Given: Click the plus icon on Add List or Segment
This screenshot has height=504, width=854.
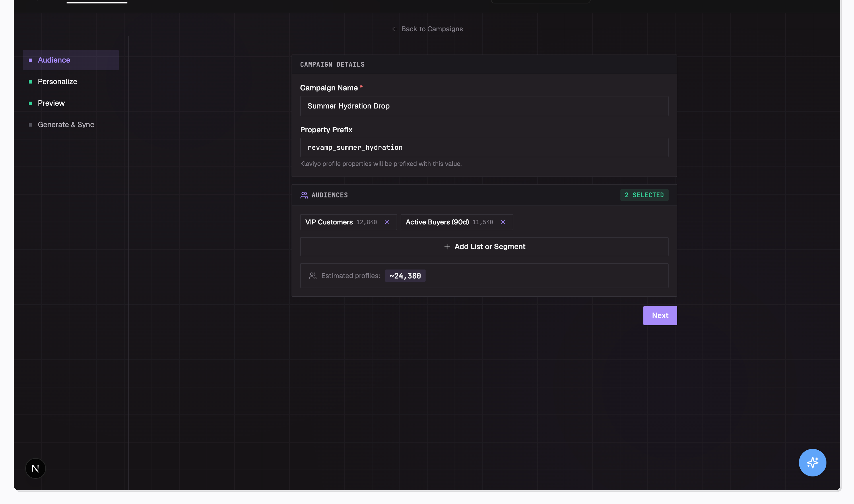Looking at the screenshot, I should (x=447, y=247).
